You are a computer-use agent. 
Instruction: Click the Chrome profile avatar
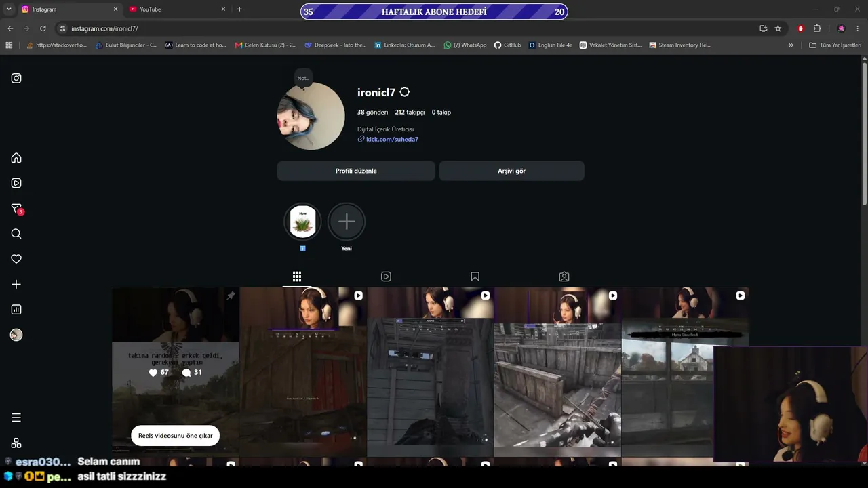point(842,28)
